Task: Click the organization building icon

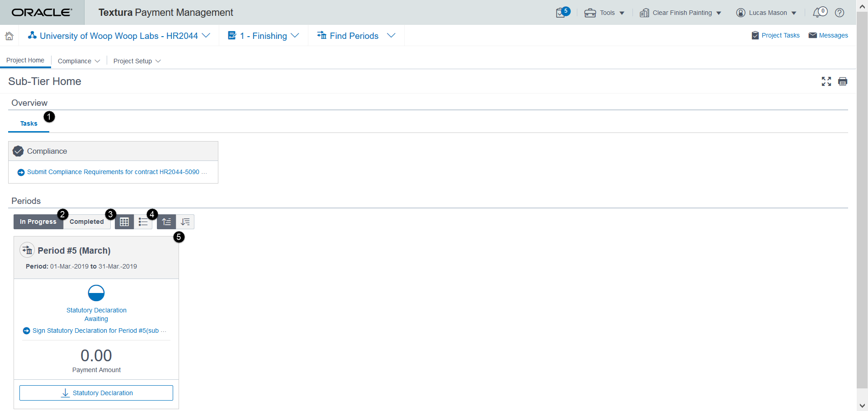Action: tap(644, 13)
